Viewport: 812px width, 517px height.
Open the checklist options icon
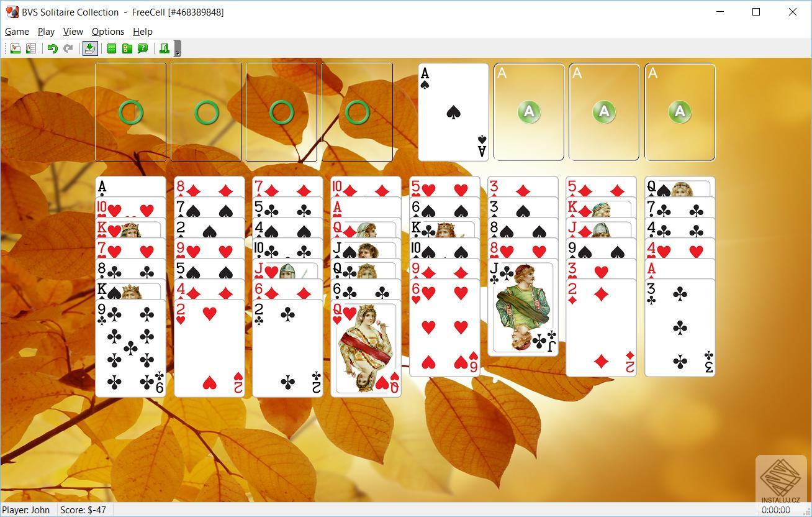click(127, 48)
